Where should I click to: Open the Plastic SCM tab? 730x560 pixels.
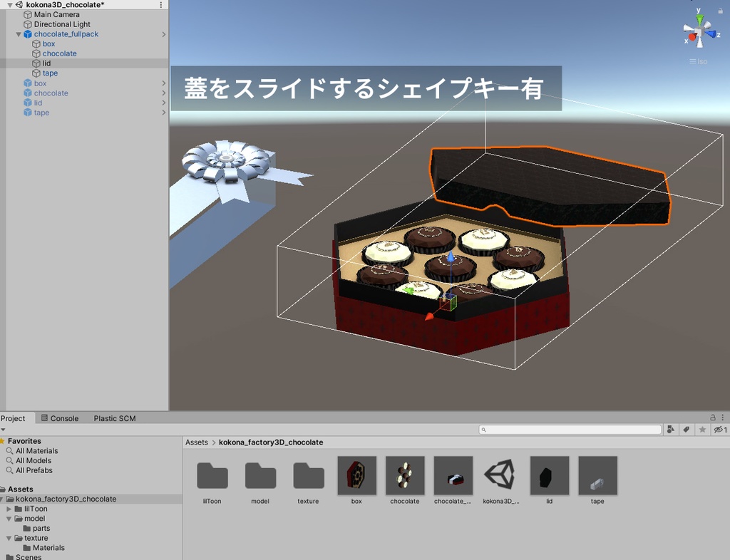113,418
